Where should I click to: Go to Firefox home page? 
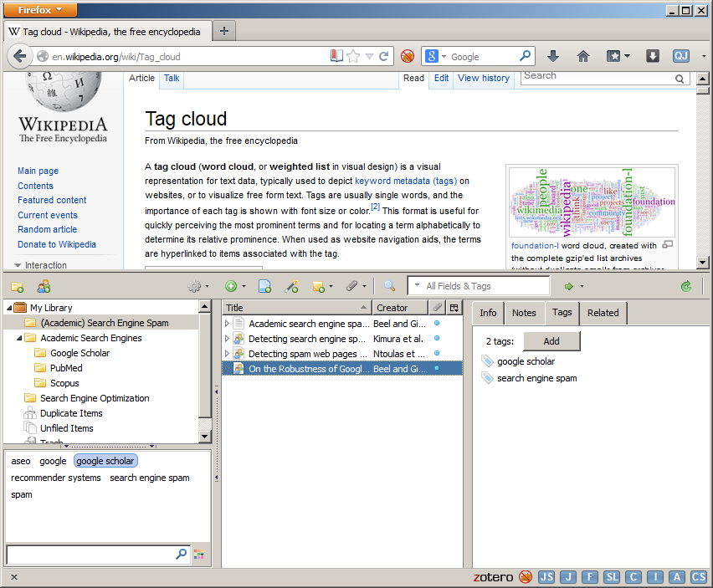[x=583, y=56]
